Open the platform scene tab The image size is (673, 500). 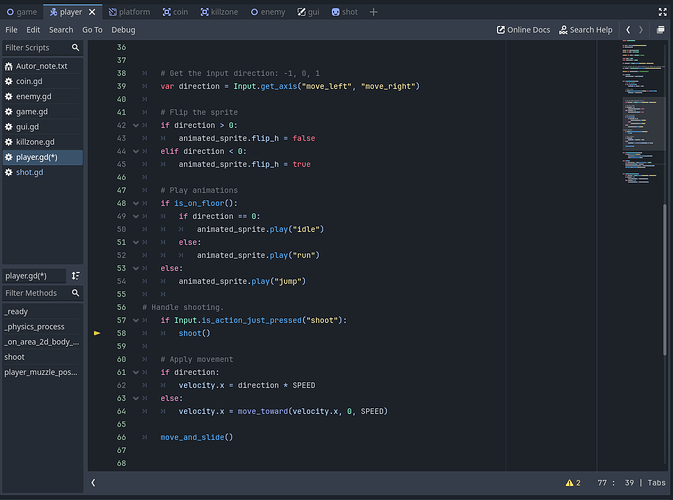[129, 12]
